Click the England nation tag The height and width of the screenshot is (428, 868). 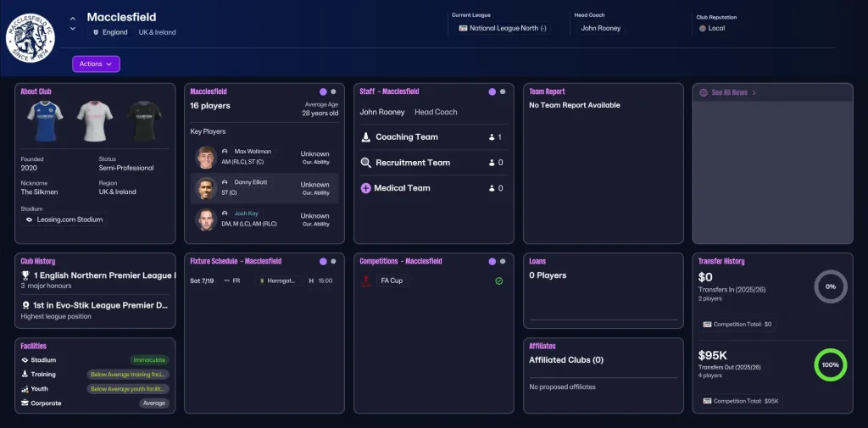(x=111, y=32)
